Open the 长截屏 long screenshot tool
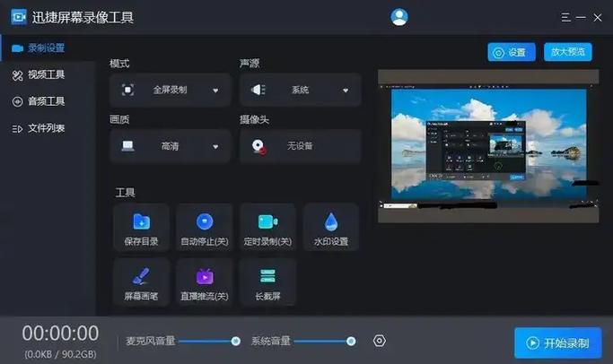This screenshot has width=613, height=364. [x=267, y=282]
